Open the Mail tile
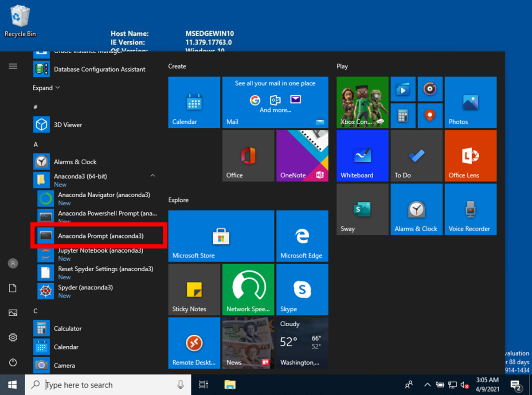532x395 pixels. (275, 102)
